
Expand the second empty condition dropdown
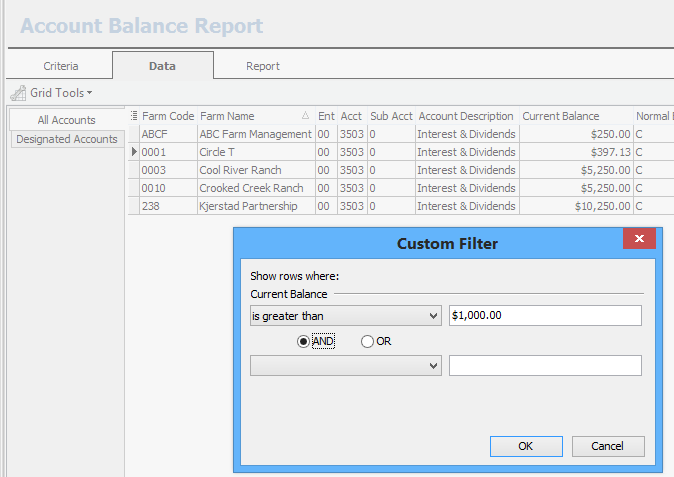pos(433,366)
